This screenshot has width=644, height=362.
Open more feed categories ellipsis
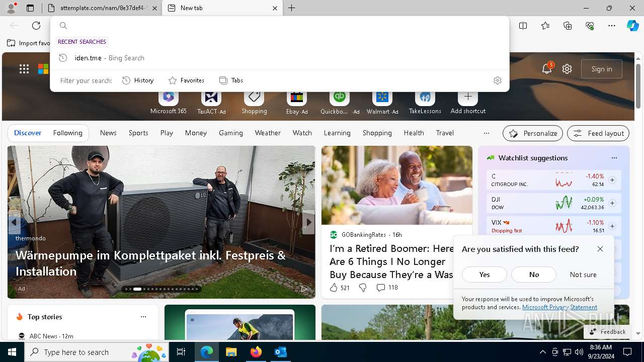486,133
